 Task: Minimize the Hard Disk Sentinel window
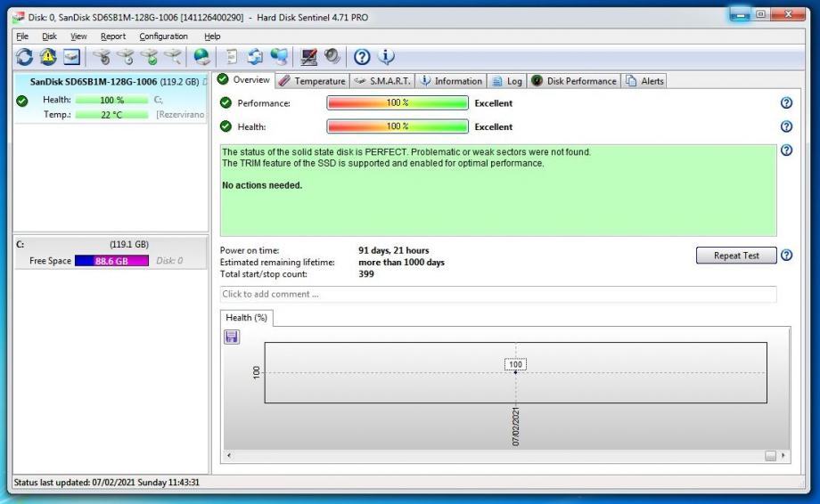tap(740, 14)
